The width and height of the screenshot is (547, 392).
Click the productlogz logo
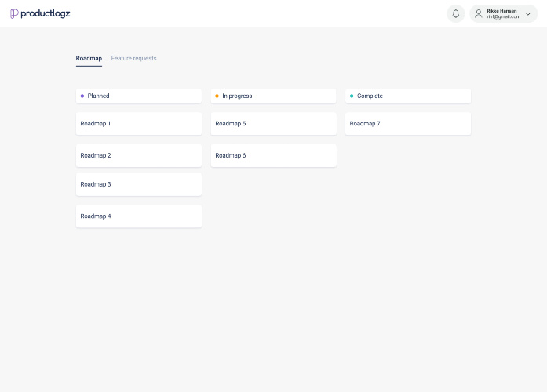click(40, 13)
